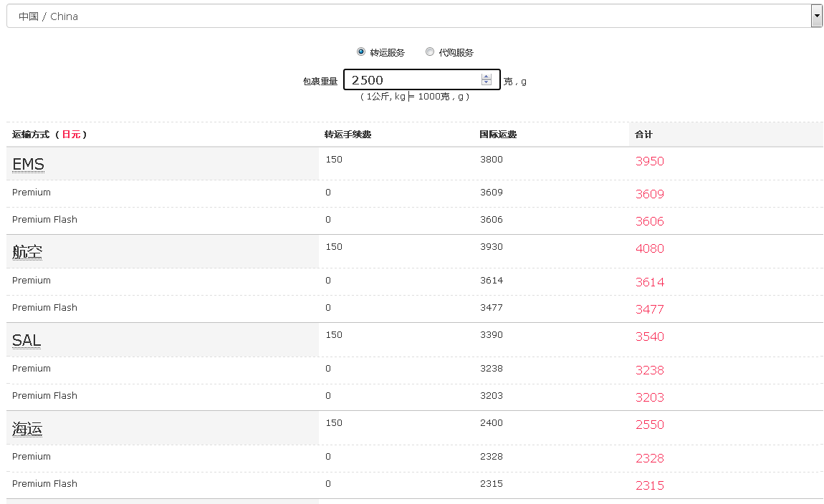Viewport: 824px width, 504px height.
Task: Click the 航空 shipping method label
Action: coord(27,252)
